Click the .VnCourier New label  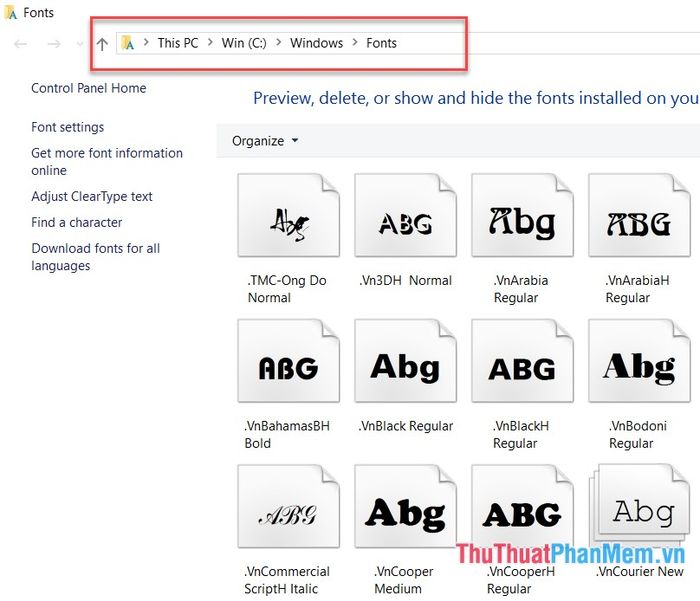pyautogui.click(x=639, y=572)
